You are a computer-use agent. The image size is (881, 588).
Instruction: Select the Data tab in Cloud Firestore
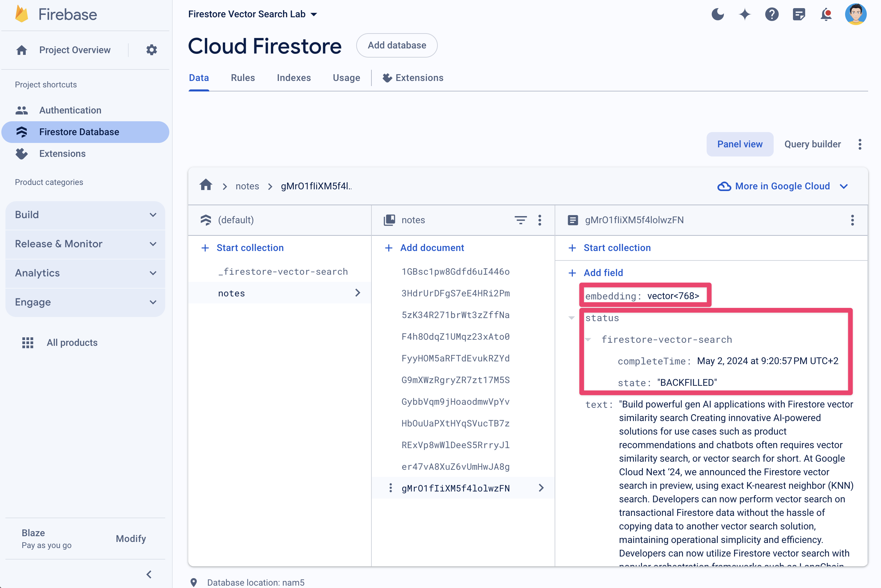click(199, 78)
